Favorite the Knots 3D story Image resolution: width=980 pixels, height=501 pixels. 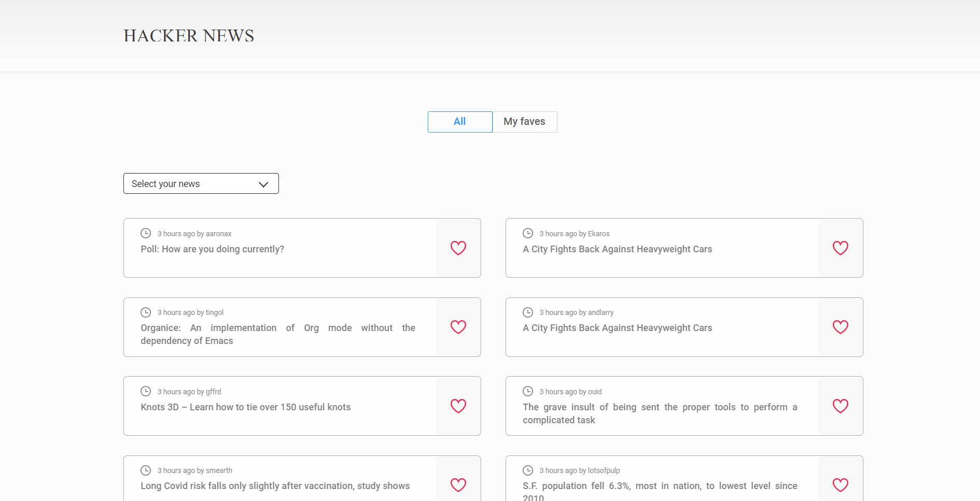point(458,406)
